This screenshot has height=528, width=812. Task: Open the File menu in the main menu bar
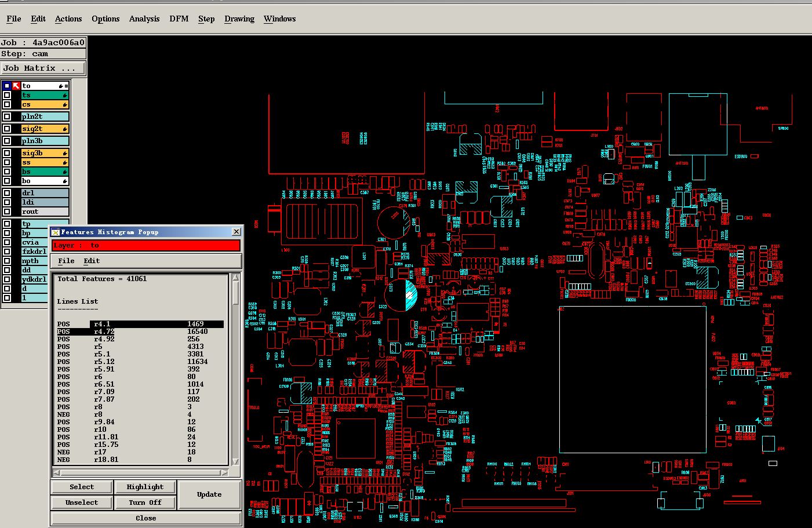[14, 19]
